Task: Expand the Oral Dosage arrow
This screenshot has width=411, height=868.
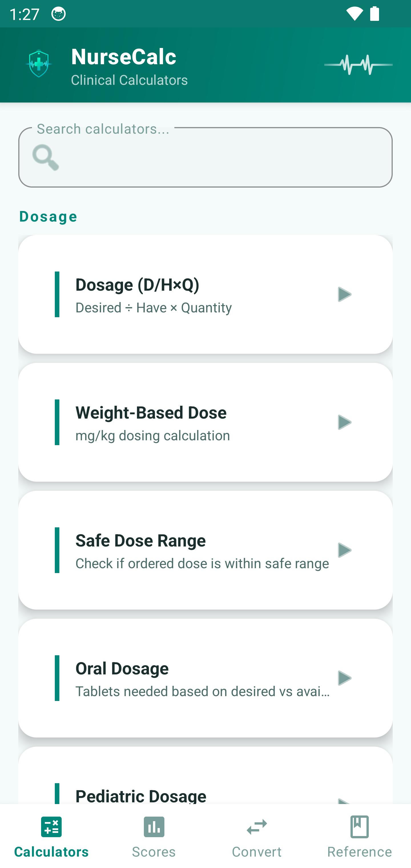Action: 344,678
